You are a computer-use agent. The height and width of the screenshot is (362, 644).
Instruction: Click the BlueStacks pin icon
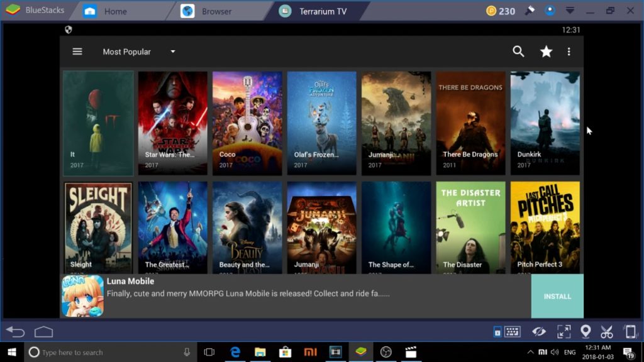click(x=530, y=11)
